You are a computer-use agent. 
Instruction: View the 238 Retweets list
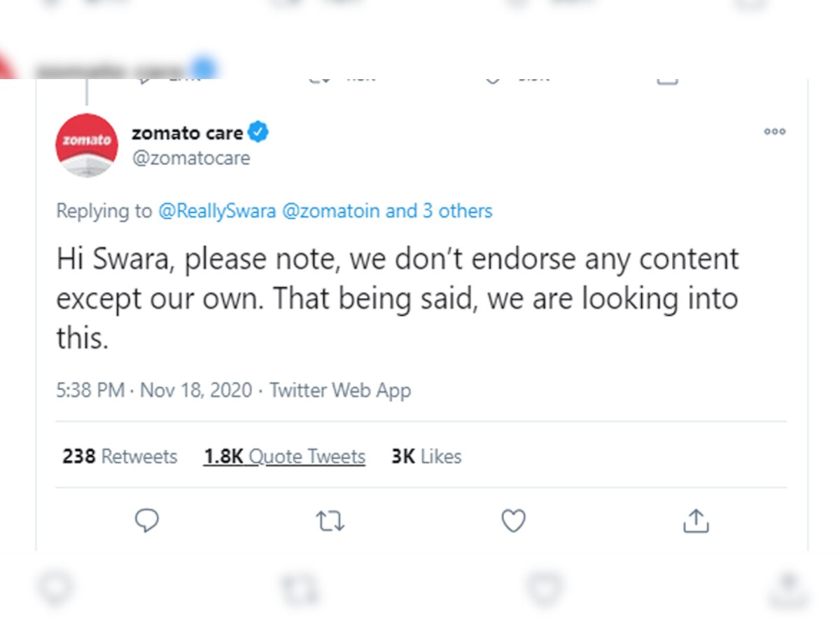tap(118, 456)
